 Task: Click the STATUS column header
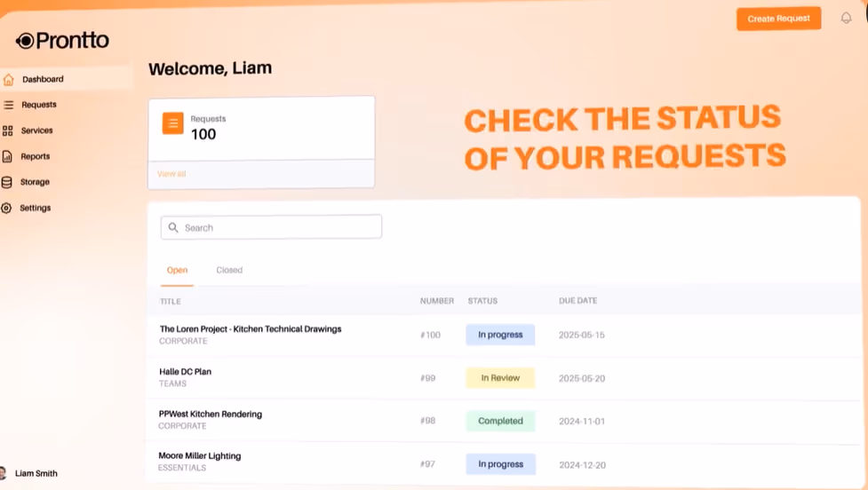point(482,301)
